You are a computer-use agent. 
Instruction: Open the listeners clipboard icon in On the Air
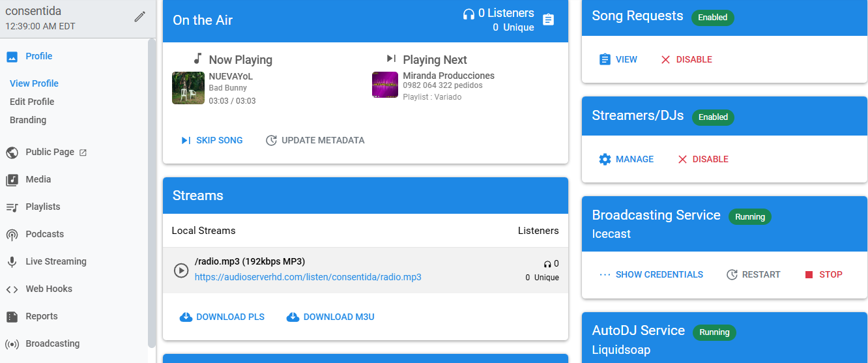tap(549, 20)
